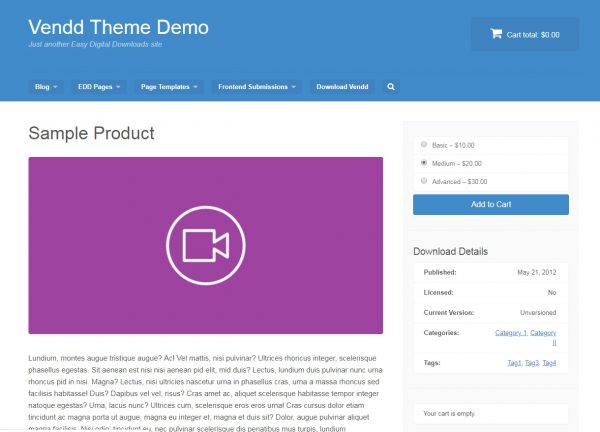Open the Category 1 link

[511, 333]
